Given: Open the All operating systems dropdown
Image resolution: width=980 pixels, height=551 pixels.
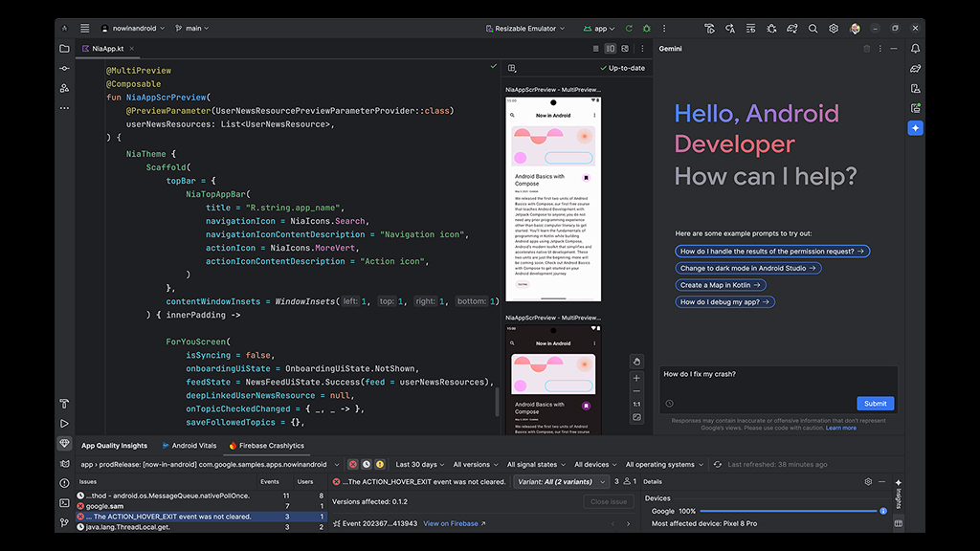Looking at the screenshot, I should (664, 464).
